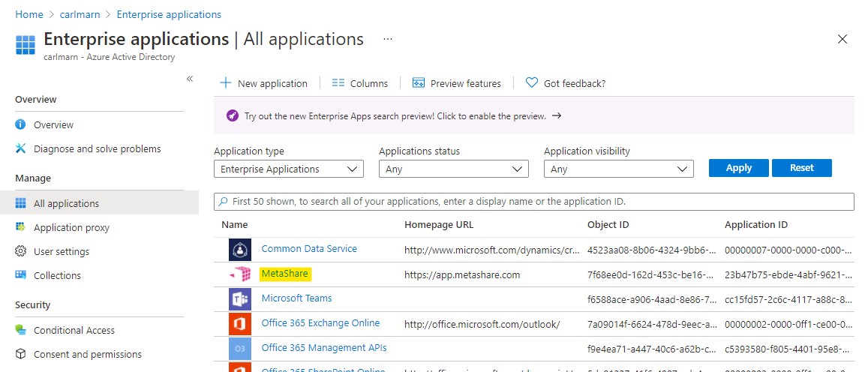
Task: Select All applications menu item
Action: (x=99, y=203)
